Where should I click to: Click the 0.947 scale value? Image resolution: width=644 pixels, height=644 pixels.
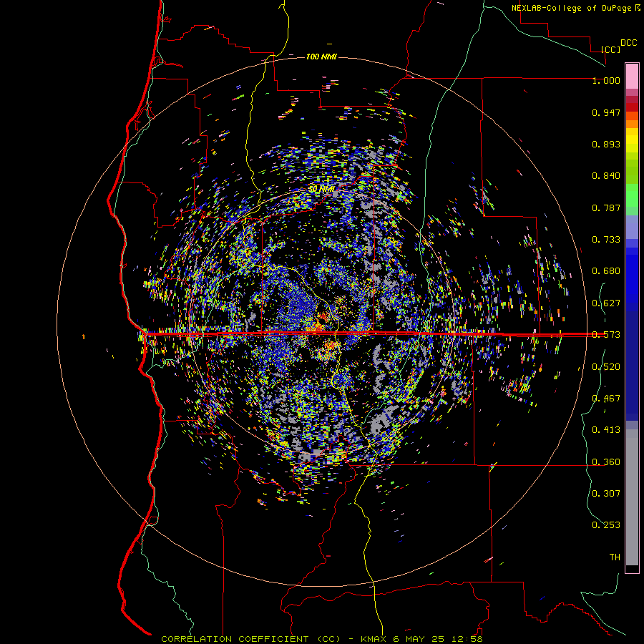[x=606, y=112]
